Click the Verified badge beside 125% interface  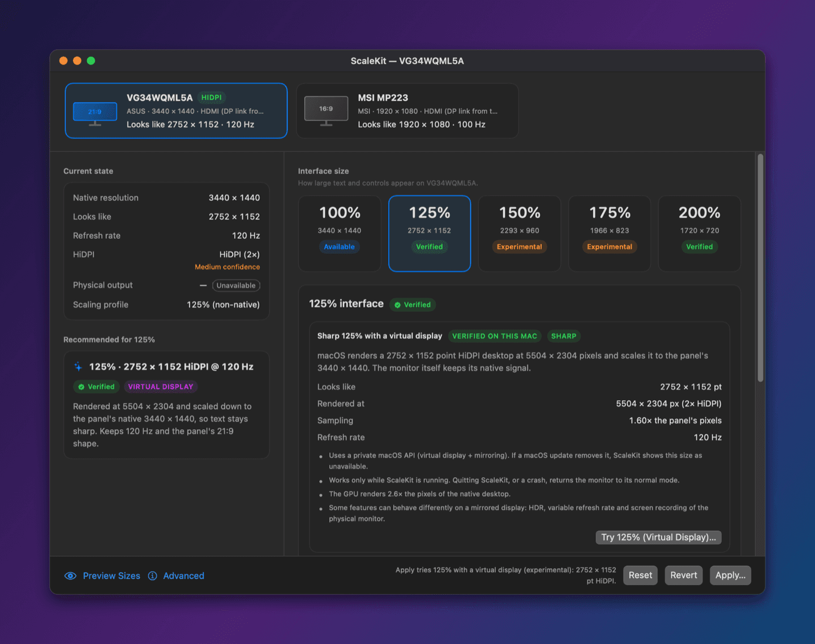[x=413, y=304]
